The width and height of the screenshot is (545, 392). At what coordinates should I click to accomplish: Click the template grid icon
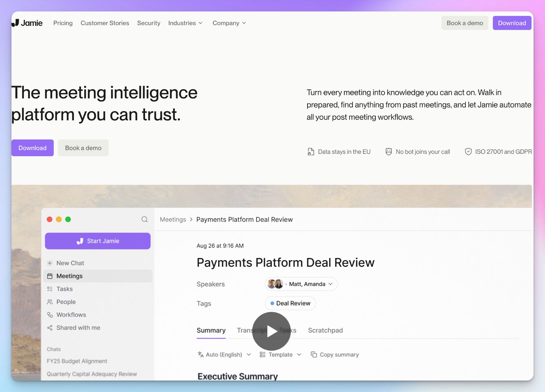[x=262, y=354]
